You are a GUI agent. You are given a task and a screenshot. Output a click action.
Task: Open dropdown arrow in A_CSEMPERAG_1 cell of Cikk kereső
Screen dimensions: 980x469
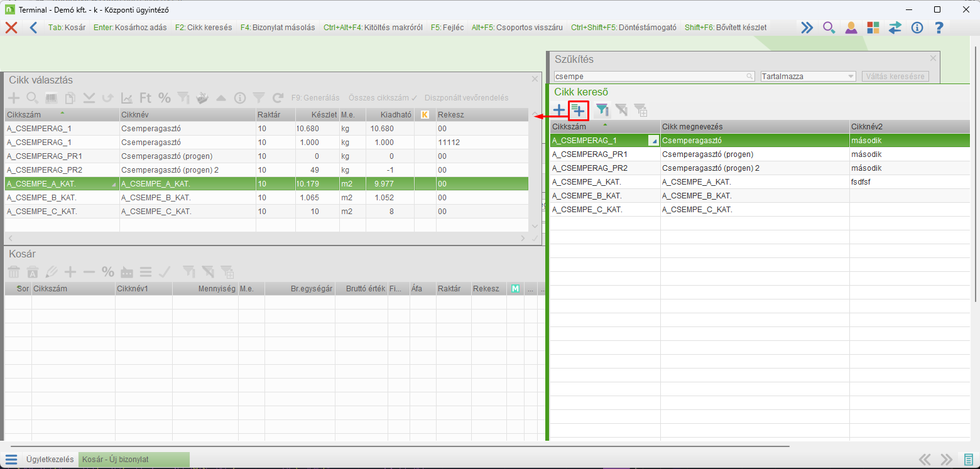coord(653,141)
